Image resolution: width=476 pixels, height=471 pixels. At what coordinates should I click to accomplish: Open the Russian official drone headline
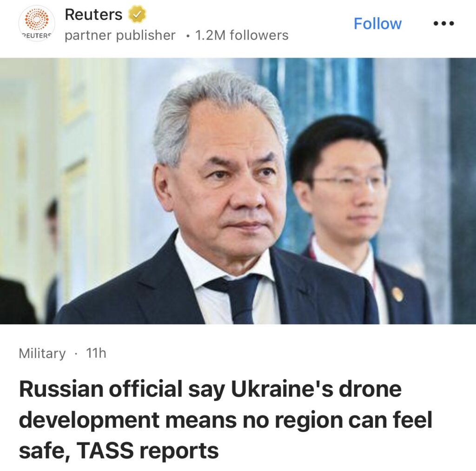tap(225, 419)
